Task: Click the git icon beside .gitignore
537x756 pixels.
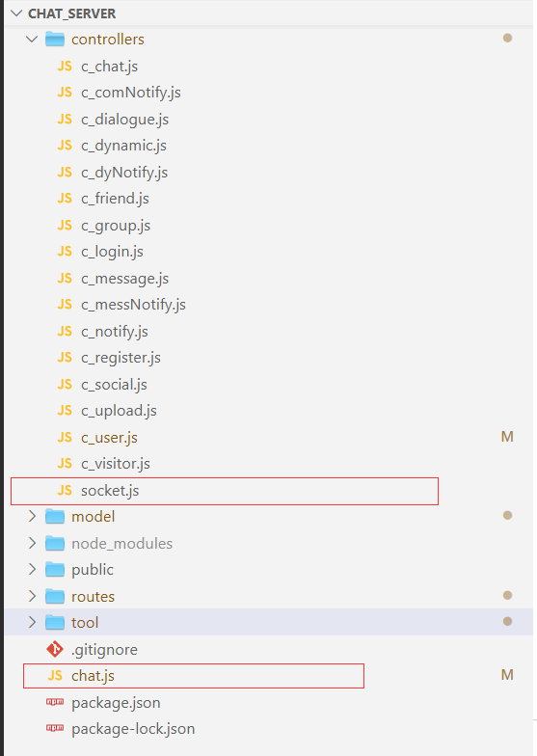Action: [54, 649]
